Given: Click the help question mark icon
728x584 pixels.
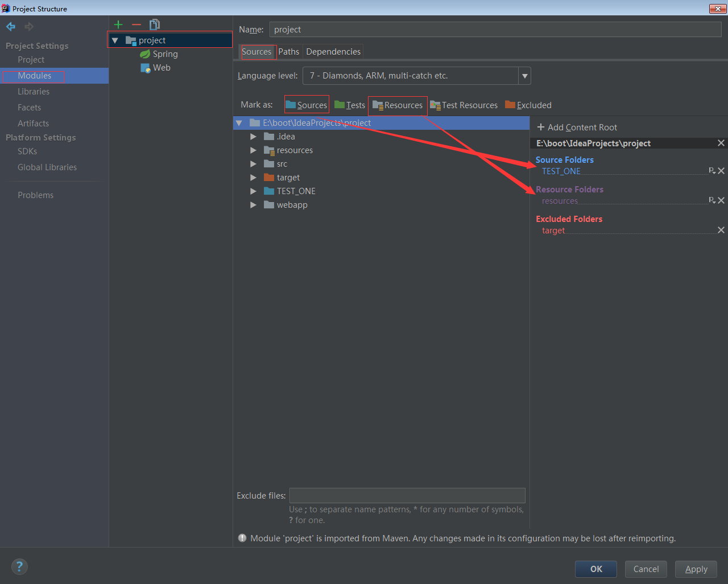Looking at the screenshot, I should pos(19,566).
